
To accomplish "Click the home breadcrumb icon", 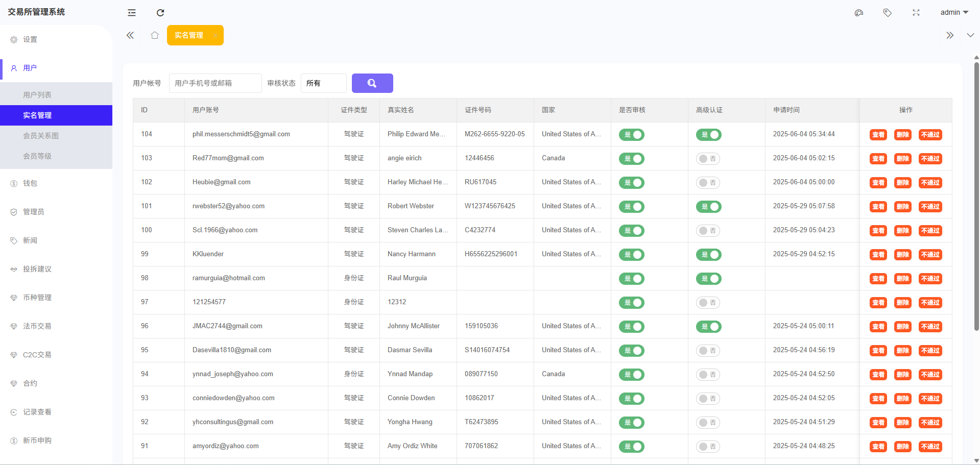I will pyautogui.click(x=155, y=35).
